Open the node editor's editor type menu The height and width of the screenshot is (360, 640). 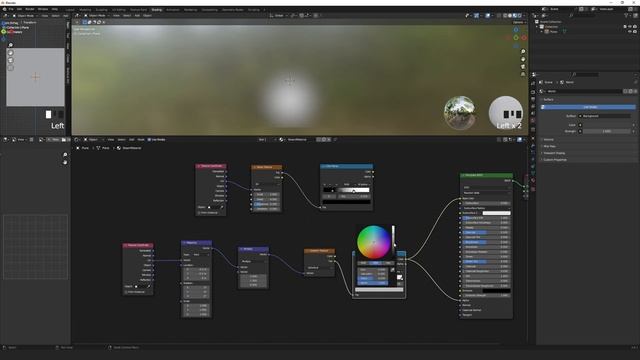click(x=78, y=140)
